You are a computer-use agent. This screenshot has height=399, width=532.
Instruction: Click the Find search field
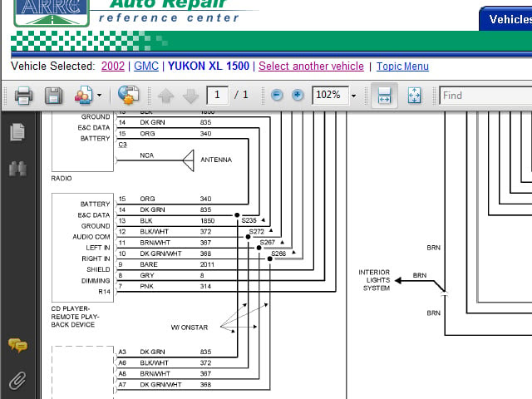tap(485, 96)
